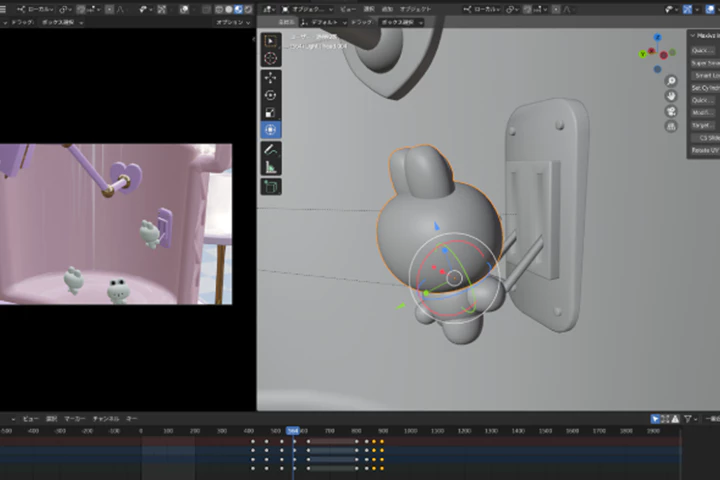Select the Rotate tool
Image resolution: width=720 pixels, height=480 pixels.
coord(270,95)
